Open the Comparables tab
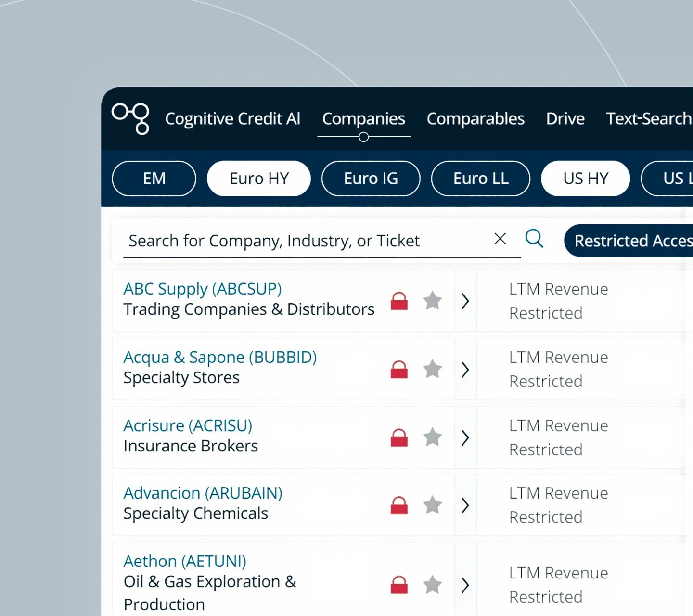The image size is (693, 616). pos(475,119)
